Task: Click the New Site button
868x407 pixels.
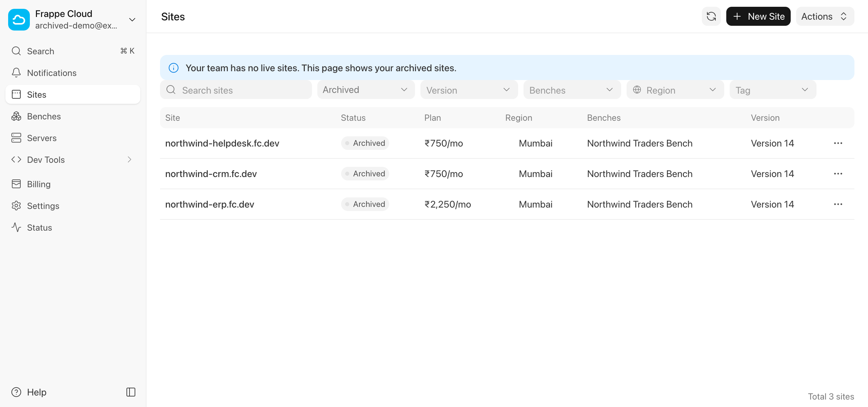Action: click(758, 16)
